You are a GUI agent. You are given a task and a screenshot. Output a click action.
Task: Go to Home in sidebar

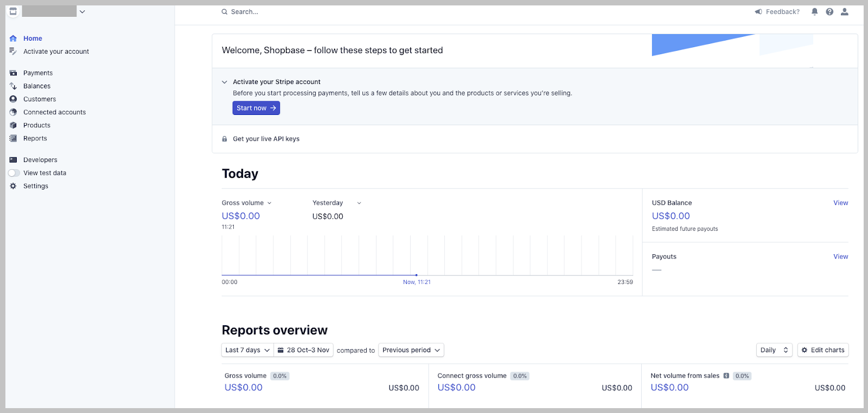point(33,38)
